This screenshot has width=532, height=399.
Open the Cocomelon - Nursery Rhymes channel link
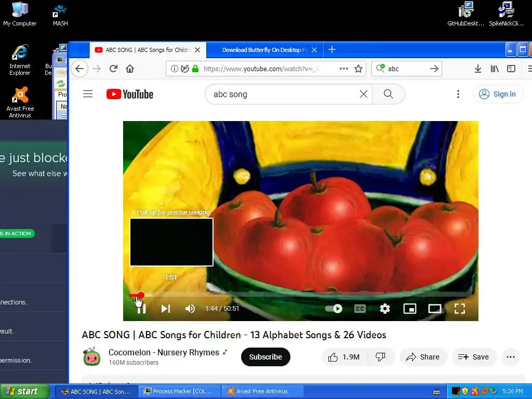coord(164,353)
